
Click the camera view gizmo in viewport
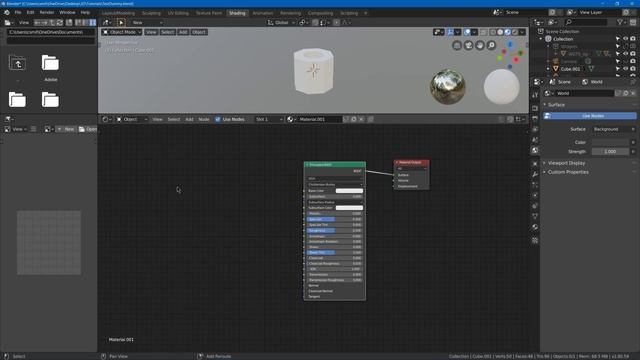(468, 45)
